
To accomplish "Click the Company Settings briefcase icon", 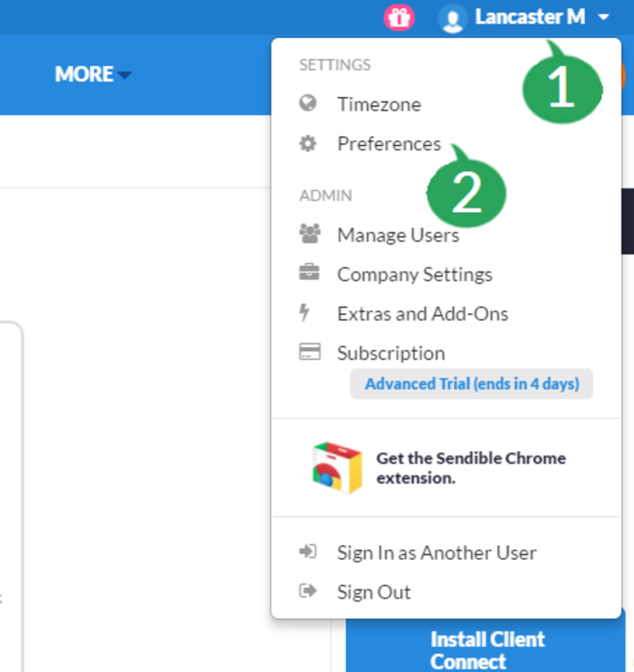I will pyautogui.click(x=309, y=272).
